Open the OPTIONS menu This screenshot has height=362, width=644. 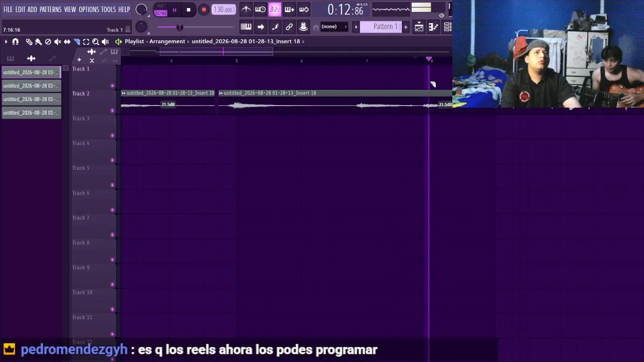click(89, 10)
